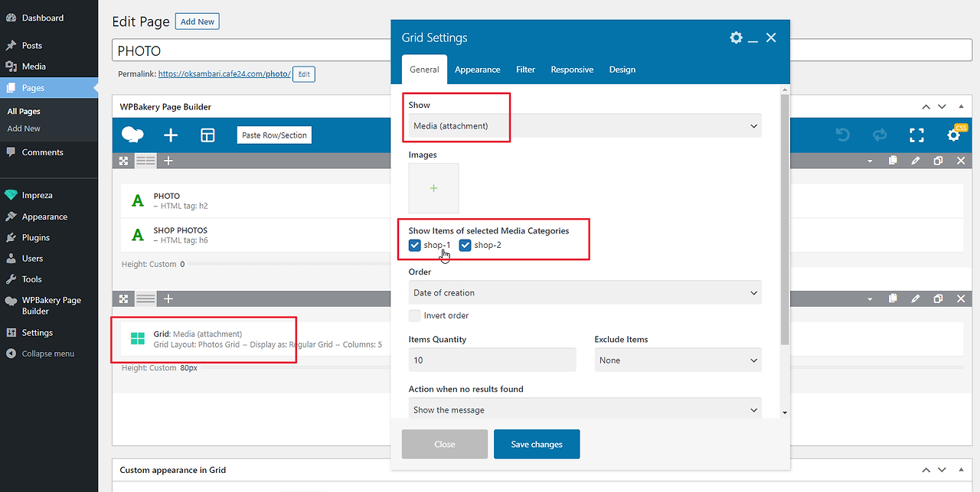Change column layout of first row
The image size is (980, 492).
tap(145, 161)
